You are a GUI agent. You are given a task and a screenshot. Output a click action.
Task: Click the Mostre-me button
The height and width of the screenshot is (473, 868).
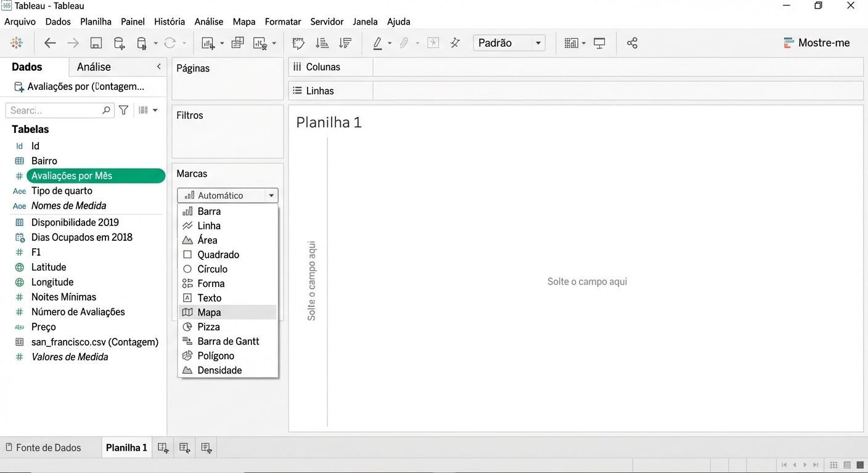pos(816,43)
